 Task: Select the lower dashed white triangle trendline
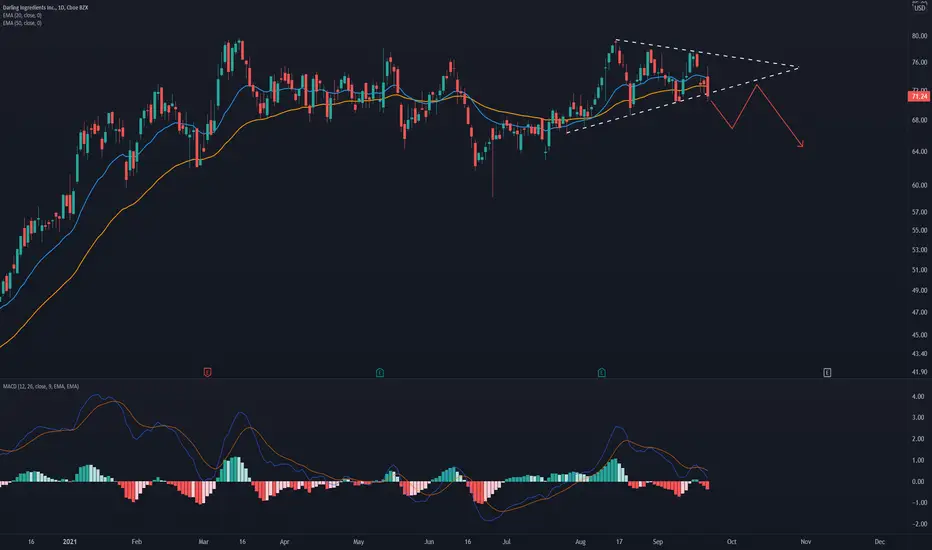[x=682, y=100]
